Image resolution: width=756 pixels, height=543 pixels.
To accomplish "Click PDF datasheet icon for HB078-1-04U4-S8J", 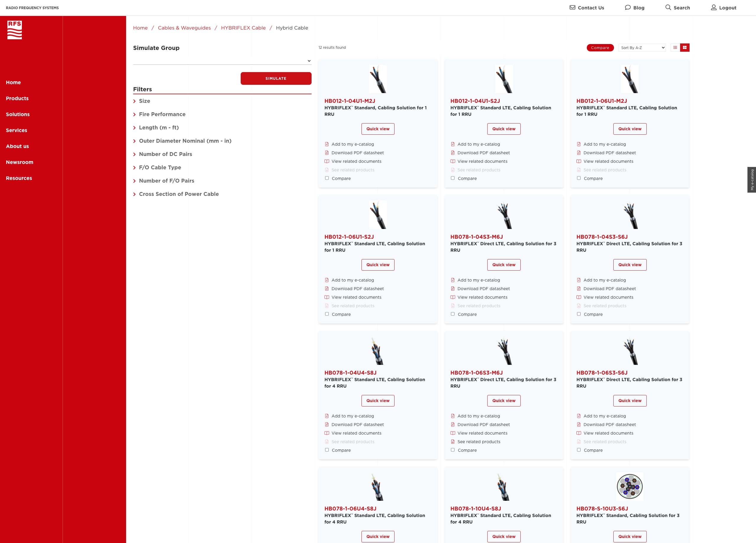I will coord(327,425).
